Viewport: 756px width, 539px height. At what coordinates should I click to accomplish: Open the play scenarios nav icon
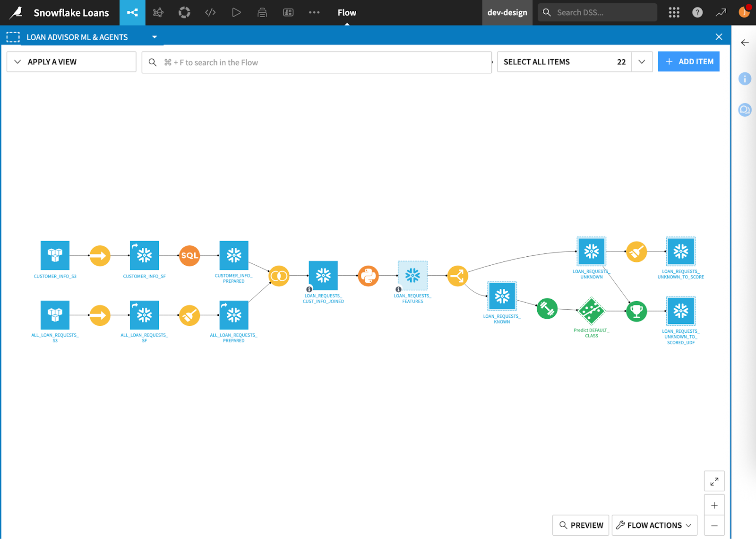(236, 13)
